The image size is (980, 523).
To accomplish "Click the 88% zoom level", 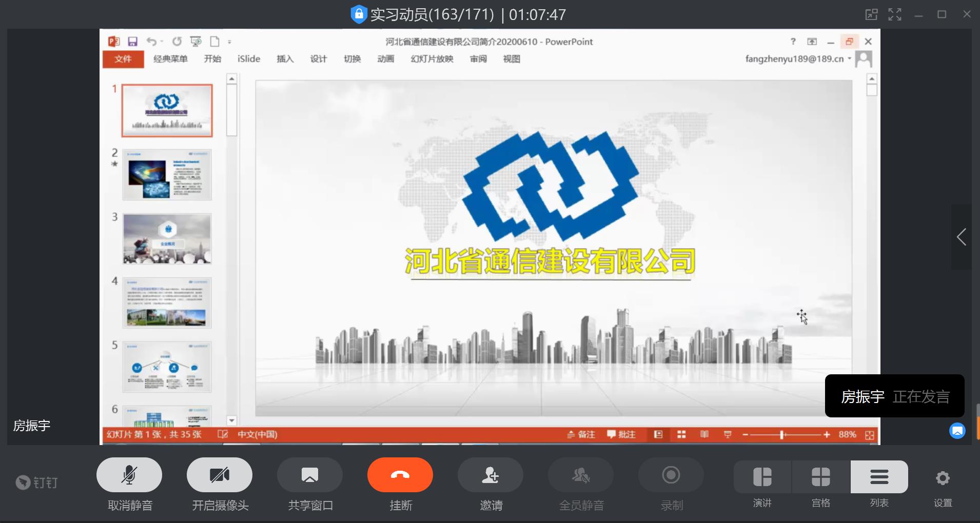I will [847, 435].
